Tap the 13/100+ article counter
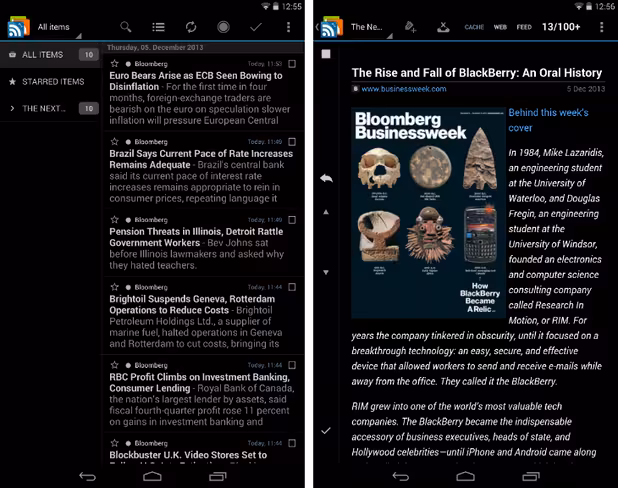Image resolution: width=618 pixels, height=488 pixels. coord(561,27)
